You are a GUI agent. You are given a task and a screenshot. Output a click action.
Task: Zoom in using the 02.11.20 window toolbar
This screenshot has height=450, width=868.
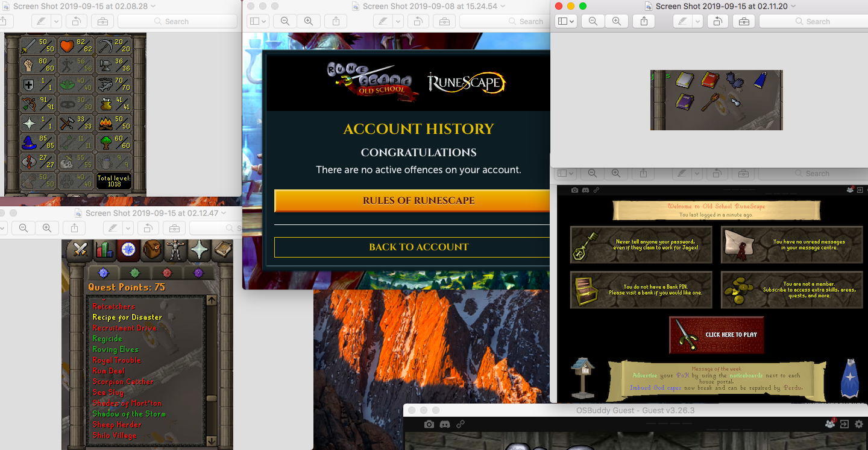(616, 21)
